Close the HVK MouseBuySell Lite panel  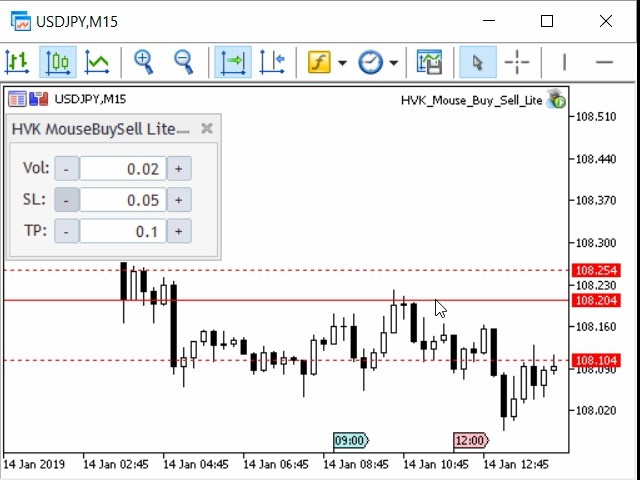pyautogui.click(x=207, y=129)
